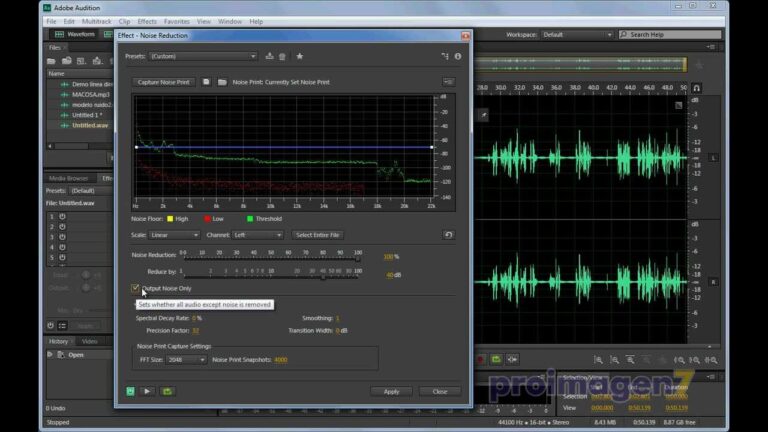Click the record button in the transport
768x432 pixels.
(480, 360)
